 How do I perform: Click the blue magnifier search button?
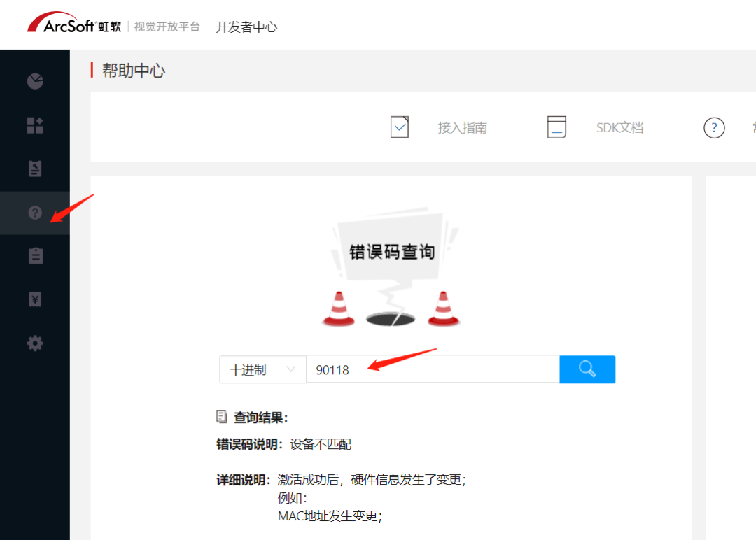point(587,369)
